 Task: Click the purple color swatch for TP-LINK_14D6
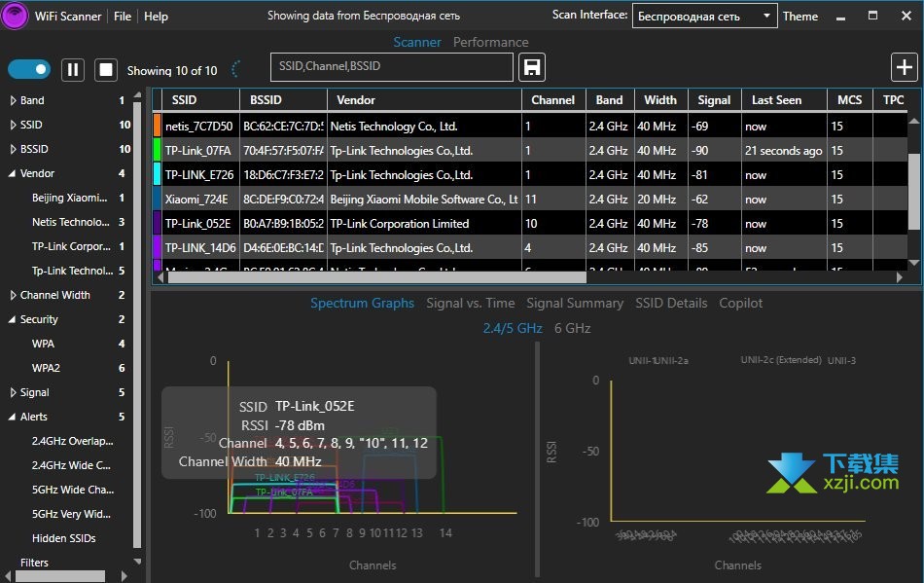pyautogui.click(x=158, y=247)
